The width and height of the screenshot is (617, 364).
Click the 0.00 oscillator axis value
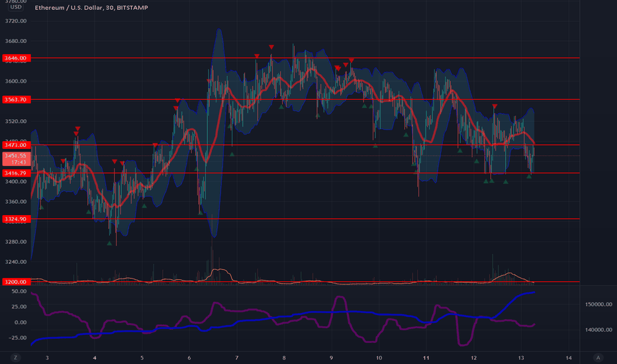coord(21,322)
